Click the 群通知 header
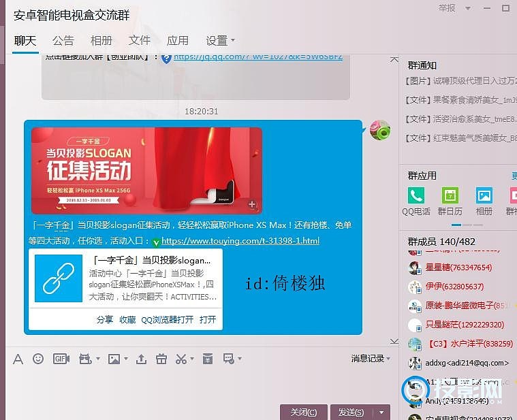Screen dimensions: 517x420 pyautogui.click(x=422, y=65)
